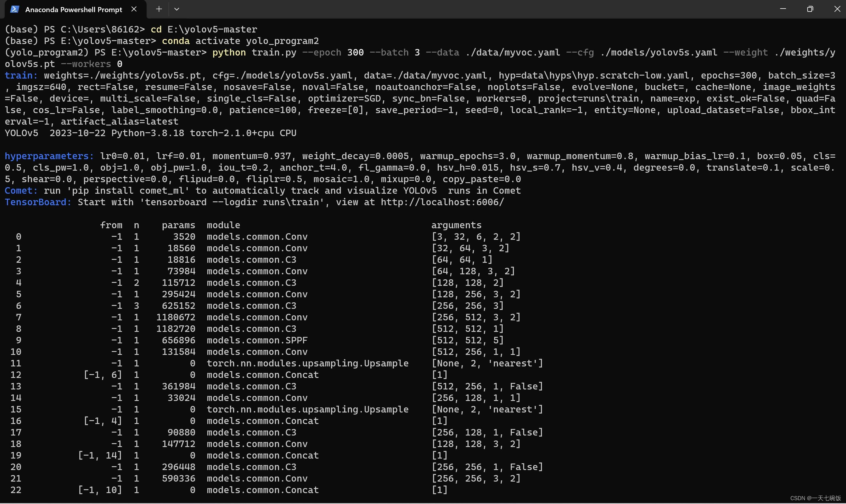Close the Anaconda Powershell Prompt tab
This screenshot has height=504, width=846.
134,9
